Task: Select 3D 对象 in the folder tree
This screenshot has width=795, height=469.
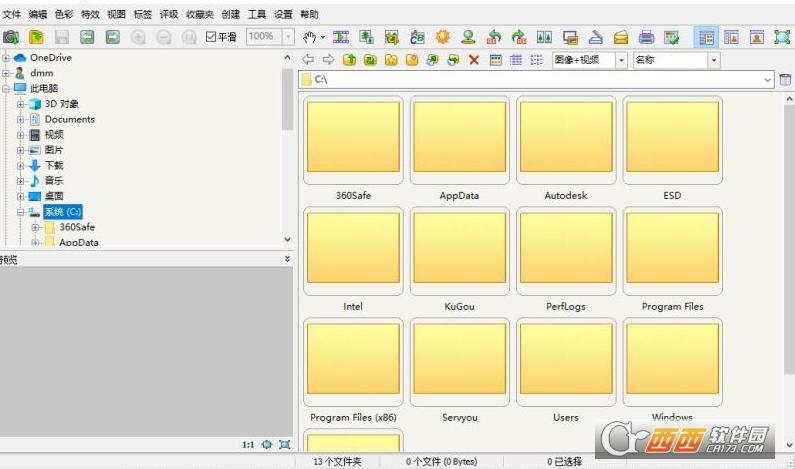Action: click(62, 104)
